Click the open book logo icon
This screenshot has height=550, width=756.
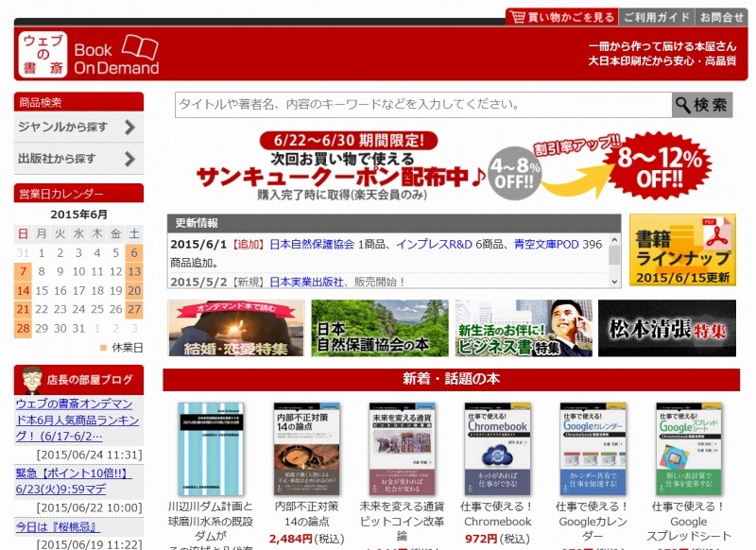click(140, 46)
